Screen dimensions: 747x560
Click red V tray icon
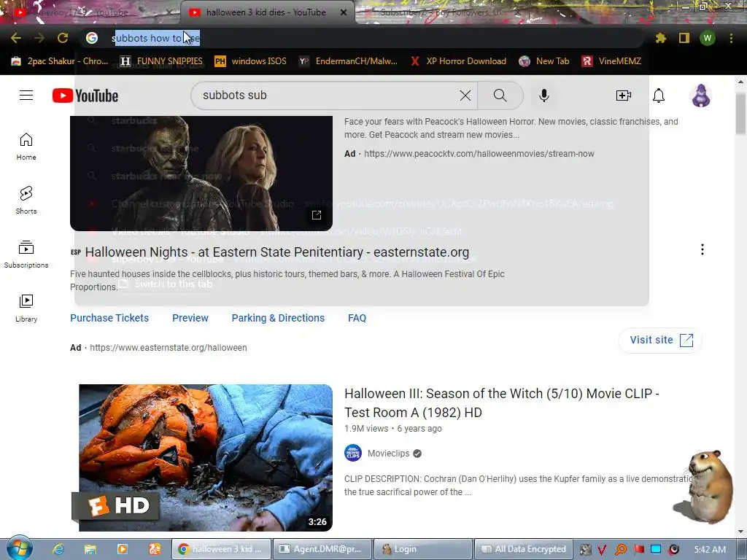pos(602,550)
